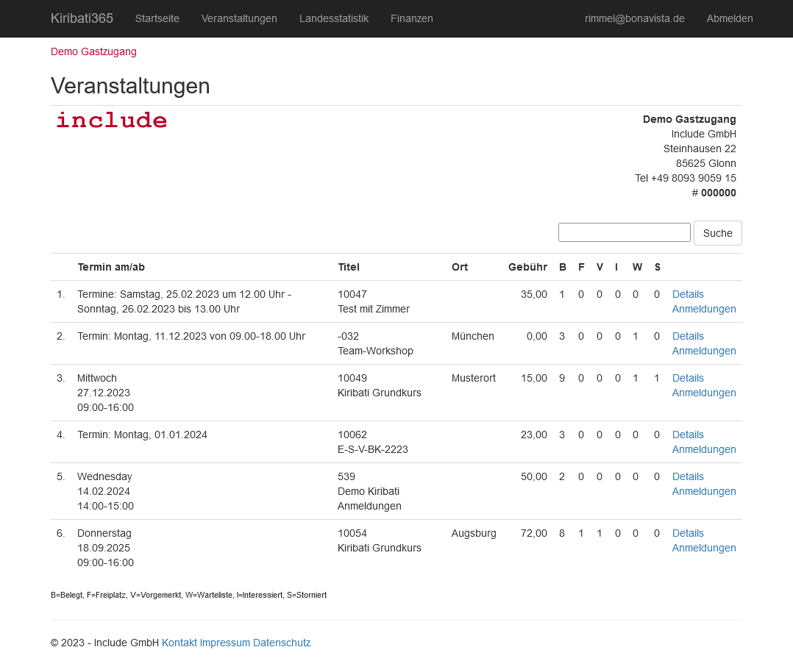Open Anmeldungen for Kiribati Grundkurs in Musterort
793x672 pixels.
[704, 393]
